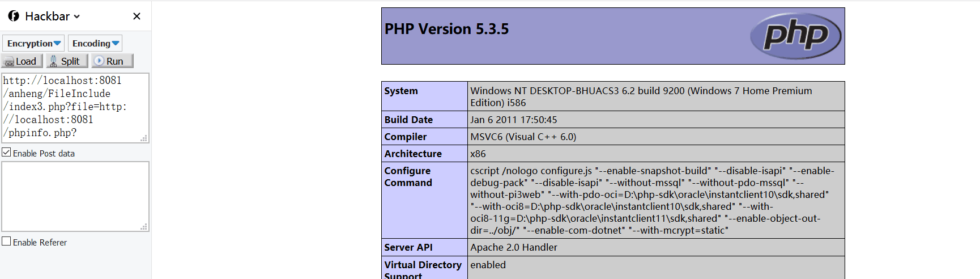Close the Hackbar sidebar panel
Image resolution: width=980 pixels, height=279 pixels.
(x=137, y=16)
